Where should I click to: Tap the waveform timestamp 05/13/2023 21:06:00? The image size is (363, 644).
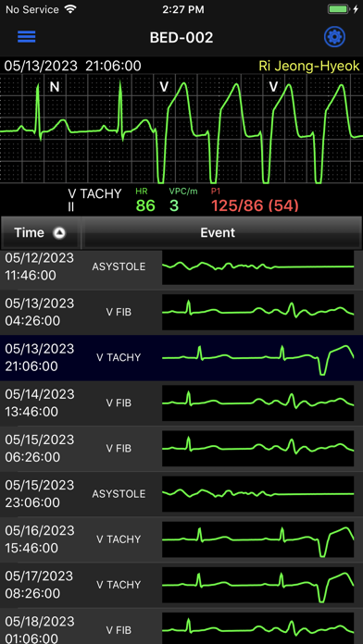point(73,66)
